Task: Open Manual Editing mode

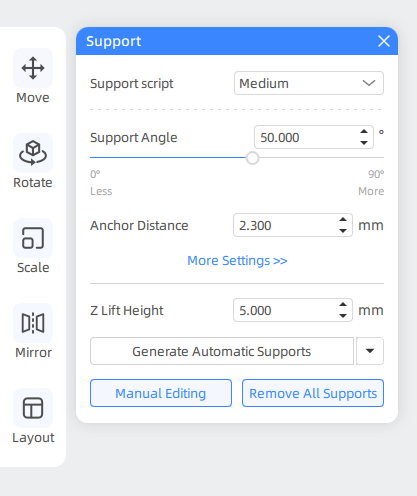Action: [161, 393]
